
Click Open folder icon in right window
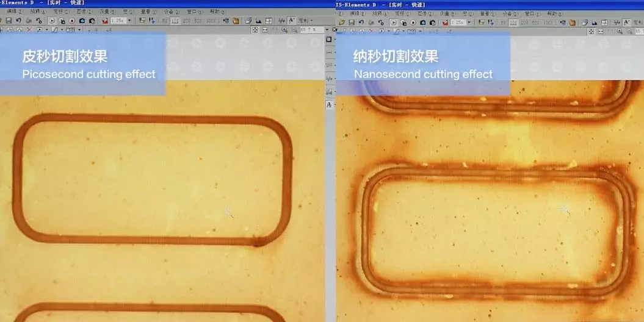click(x=342, y=22)
